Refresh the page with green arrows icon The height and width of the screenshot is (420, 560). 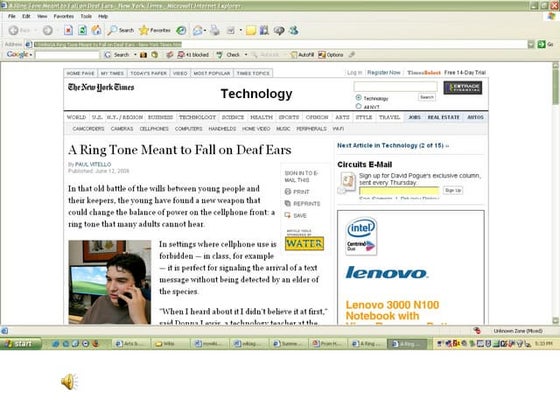tap(82, 30)
